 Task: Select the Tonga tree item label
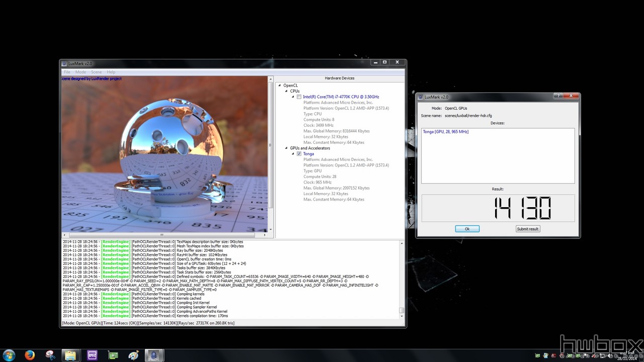pos(308,154)
